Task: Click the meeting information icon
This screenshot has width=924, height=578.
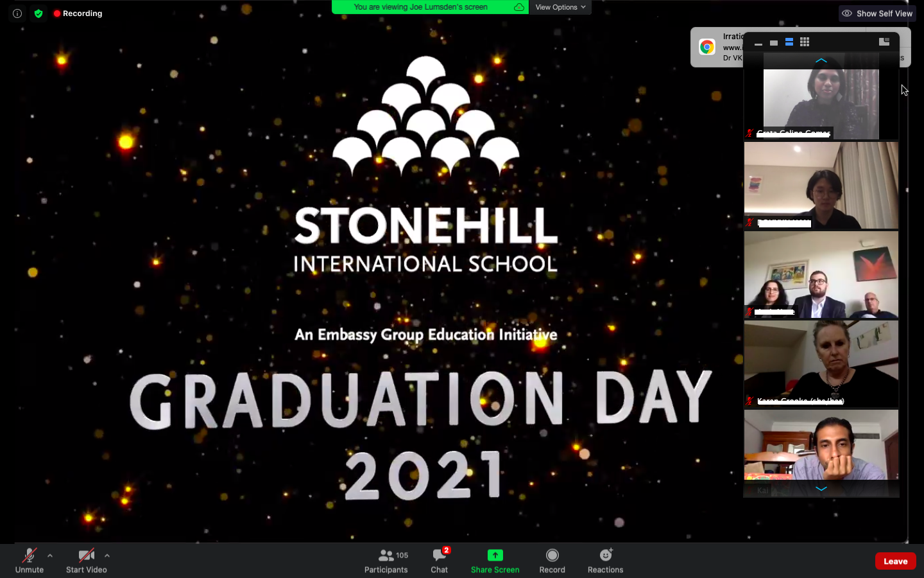Action: (17, 13)
